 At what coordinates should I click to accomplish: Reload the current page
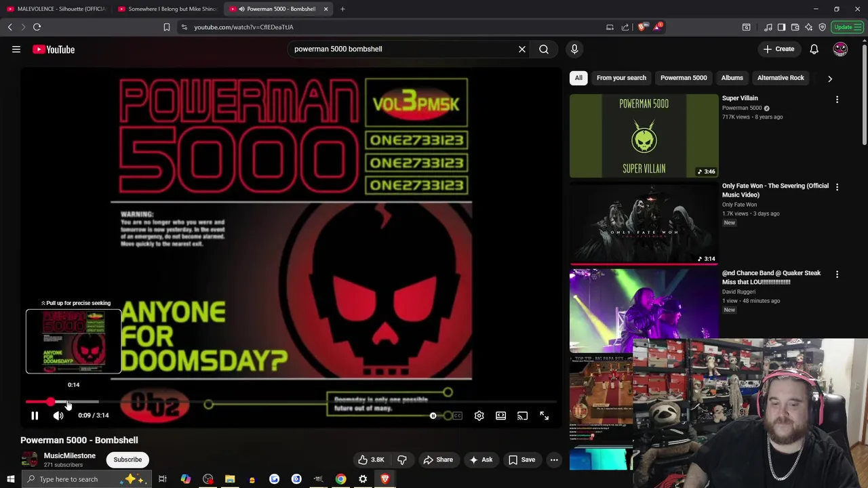point(37,27)
